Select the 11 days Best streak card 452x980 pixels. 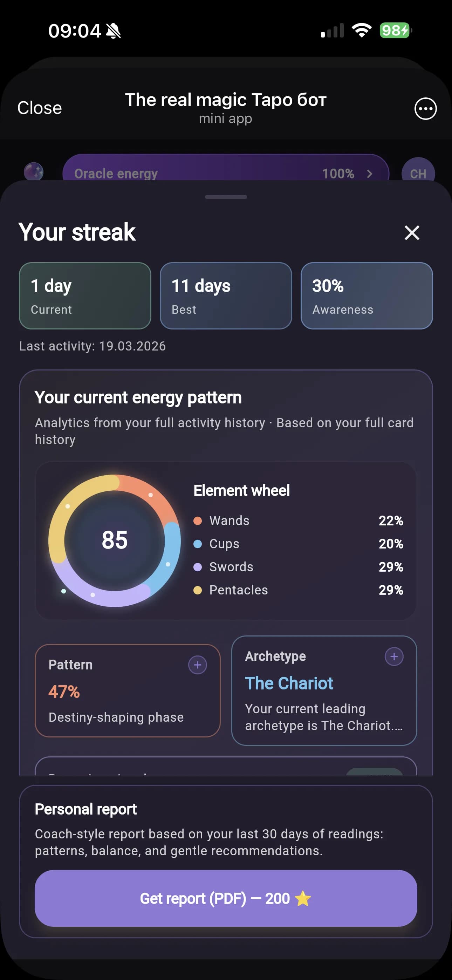point(226,295)
